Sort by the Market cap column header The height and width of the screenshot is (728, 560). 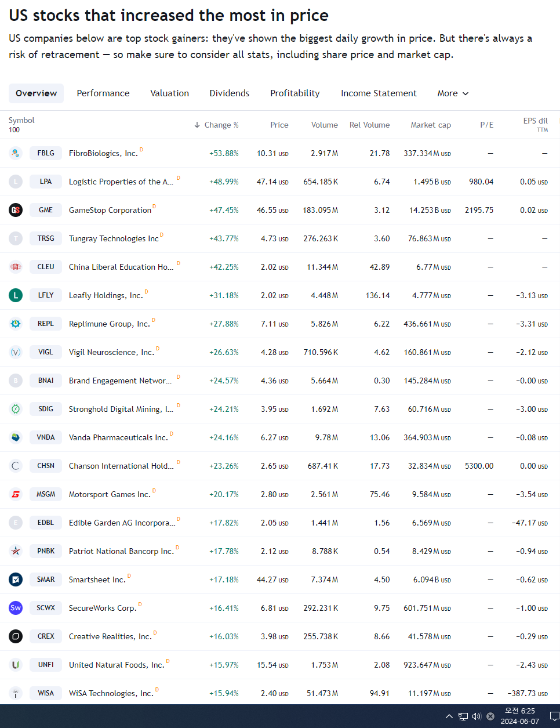point(431,125)
